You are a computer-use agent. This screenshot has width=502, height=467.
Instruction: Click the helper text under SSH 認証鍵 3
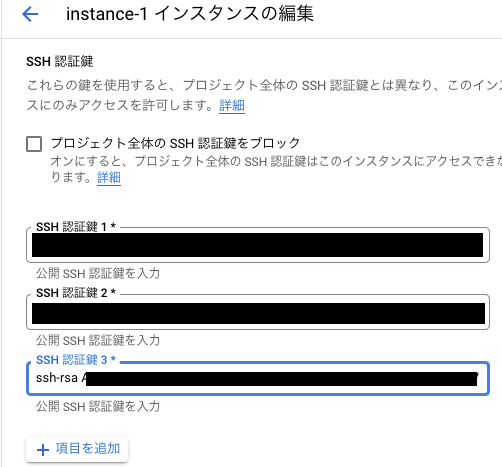[x=98, y=406]
